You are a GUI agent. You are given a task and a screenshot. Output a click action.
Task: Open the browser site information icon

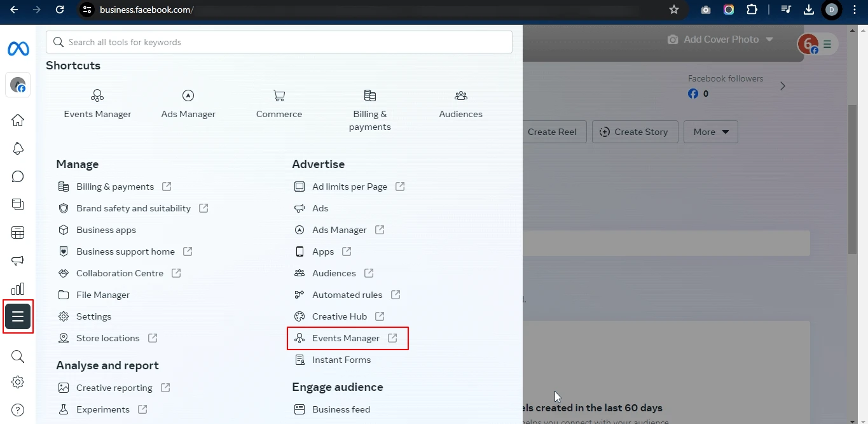pos(87,10)
